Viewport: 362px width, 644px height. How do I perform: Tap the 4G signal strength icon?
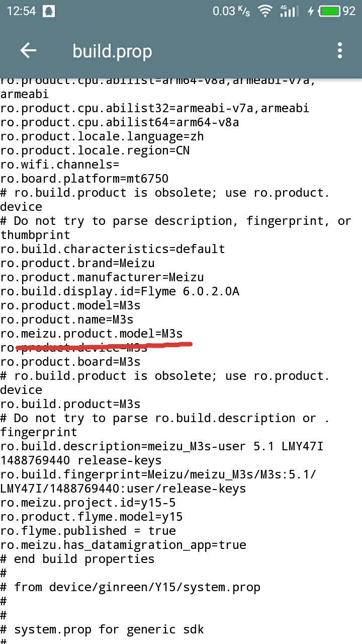[288, 11]
